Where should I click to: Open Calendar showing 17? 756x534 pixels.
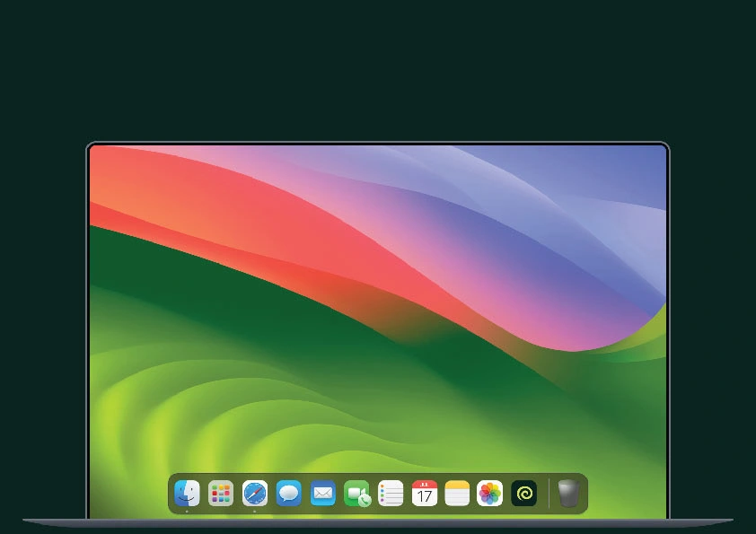[425, 493]
